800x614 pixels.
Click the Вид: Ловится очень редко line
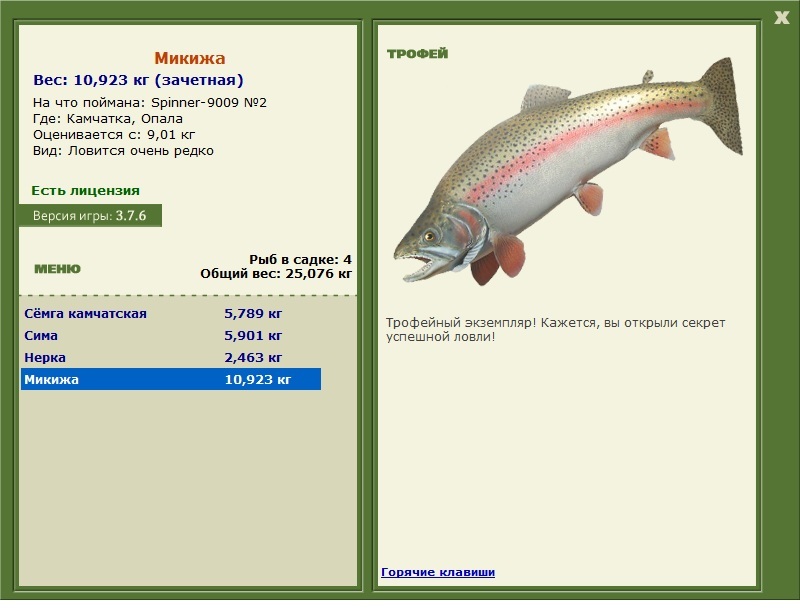coord(123,151)
